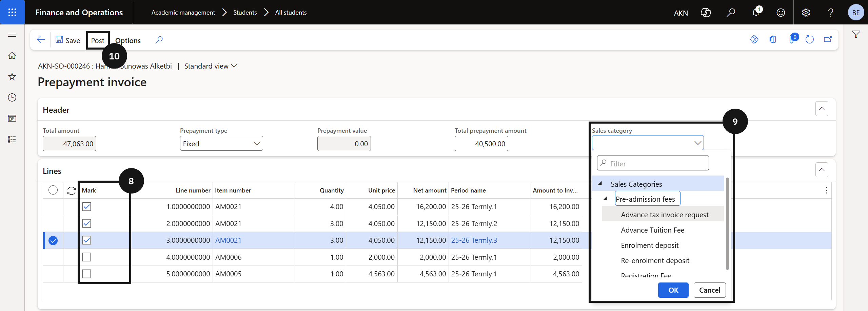Image resolution: width=868 pixels, height=311 pixels.
Task: Go to Academic management breadcrumb
Action: click(x=183, y=13)
